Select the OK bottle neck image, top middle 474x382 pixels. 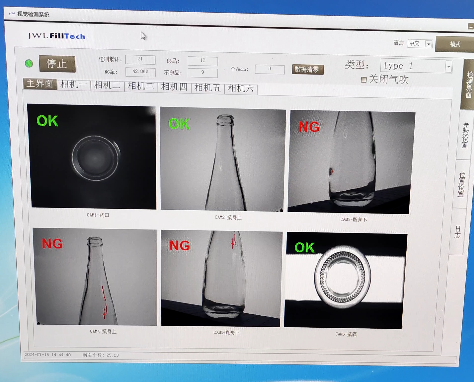coord(223,159)
